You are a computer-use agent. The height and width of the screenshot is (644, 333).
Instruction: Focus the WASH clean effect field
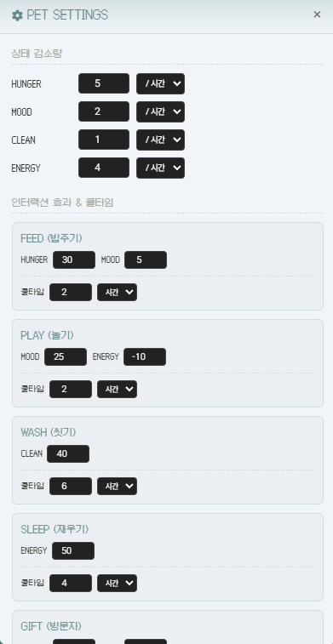68,453
